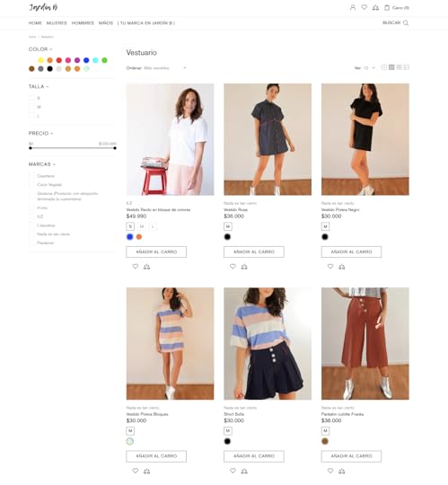This screenshot has width=448, height=485.
Task: Open the compare scales icon in header
Action: point(375,7)
